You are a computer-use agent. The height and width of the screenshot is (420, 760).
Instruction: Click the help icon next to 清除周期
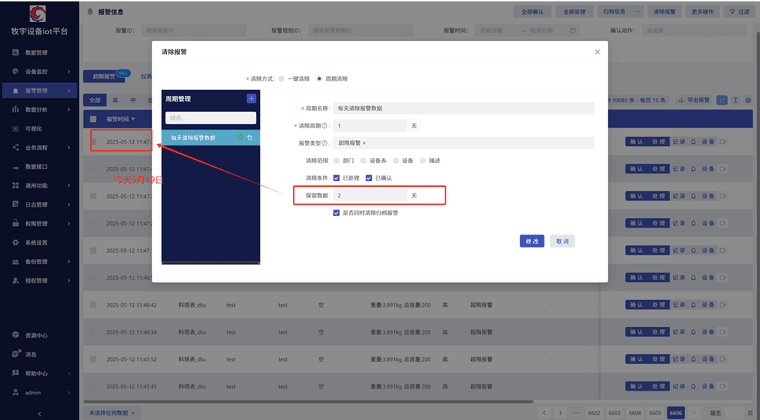(325, 126)
